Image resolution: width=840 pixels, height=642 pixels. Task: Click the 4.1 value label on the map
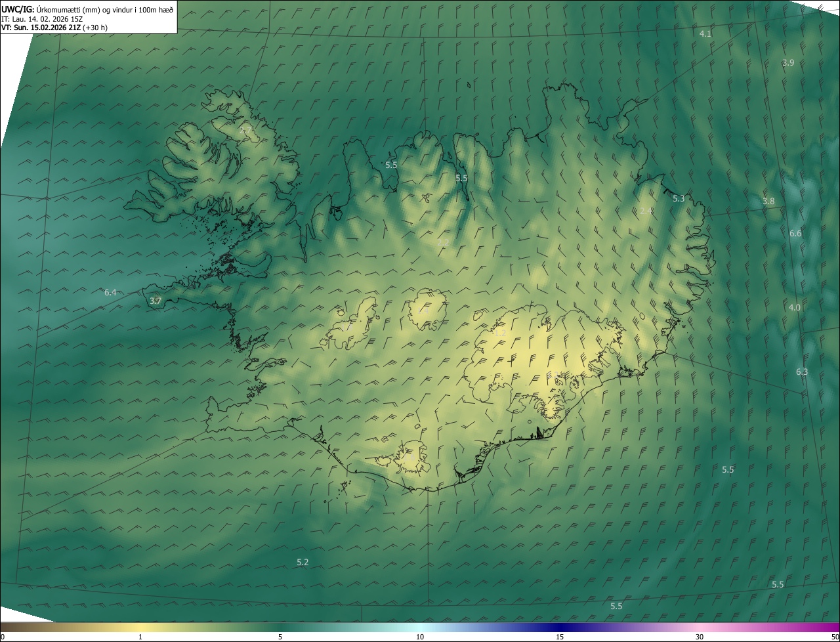705,33
